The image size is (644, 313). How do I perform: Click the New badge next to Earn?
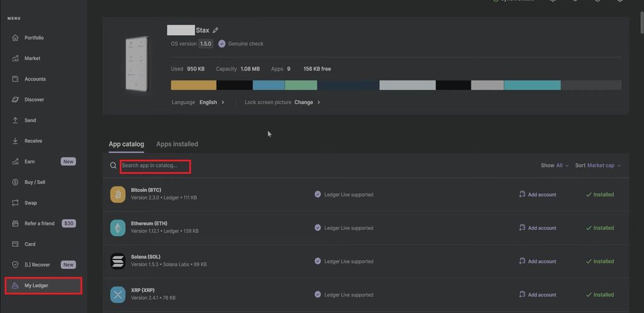[x=68, y=162]
